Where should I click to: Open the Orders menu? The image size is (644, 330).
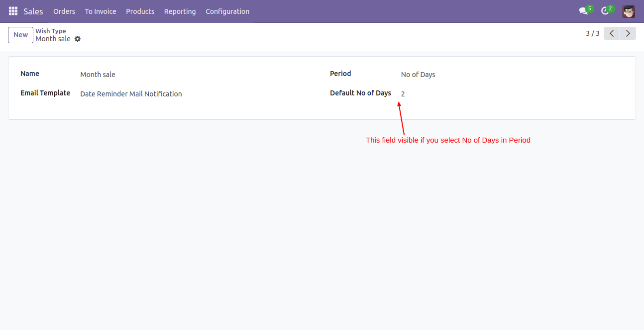coord(64,11)
